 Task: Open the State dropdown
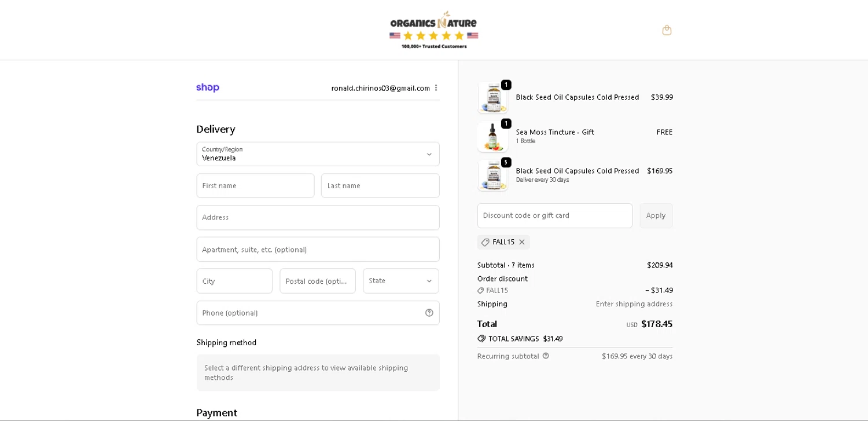click(x=400, y=281)
